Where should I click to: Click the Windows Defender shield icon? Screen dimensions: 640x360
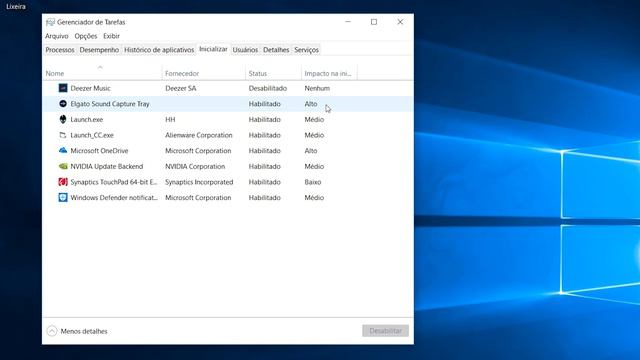pos(63,198)
